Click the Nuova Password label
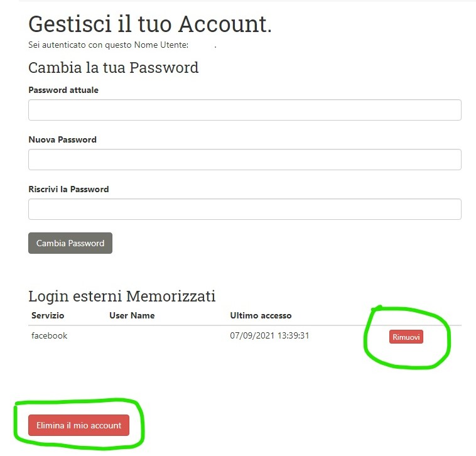Image resolution: width=476 pixels, height=456 pixels. pos(62,139)
